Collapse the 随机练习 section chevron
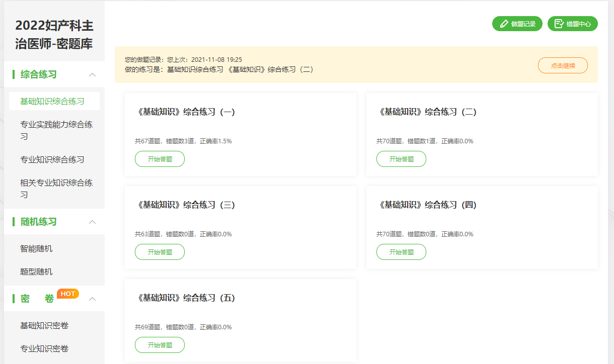Image resolution: width=614 pixels, height=364 pixels. pyautogui.click(x=92, y=222)
